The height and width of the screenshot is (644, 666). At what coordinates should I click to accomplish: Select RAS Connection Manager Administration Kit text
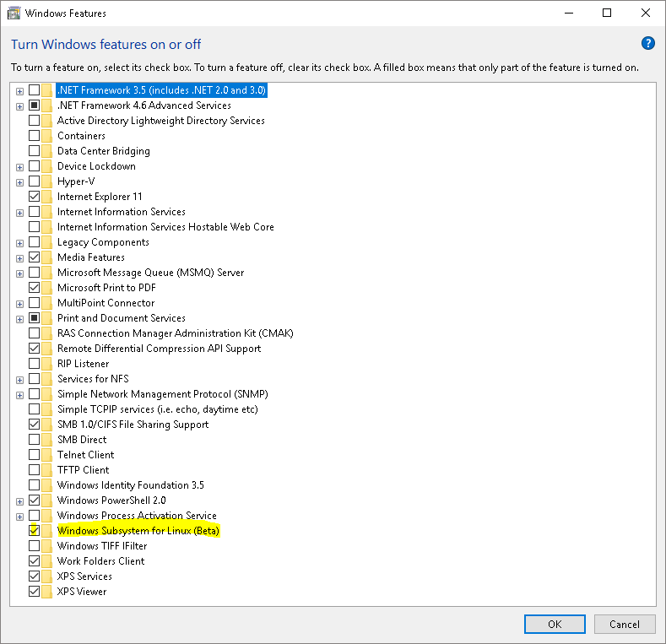176,333
